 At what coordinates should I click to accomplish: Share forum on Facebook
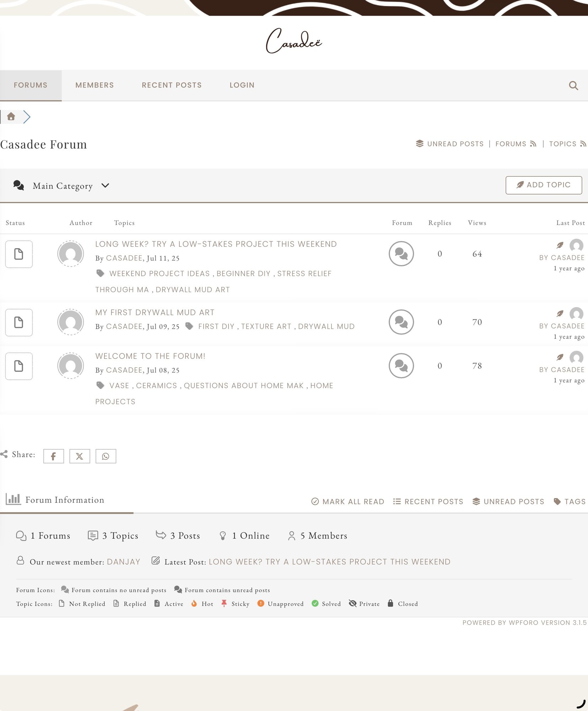54,456
